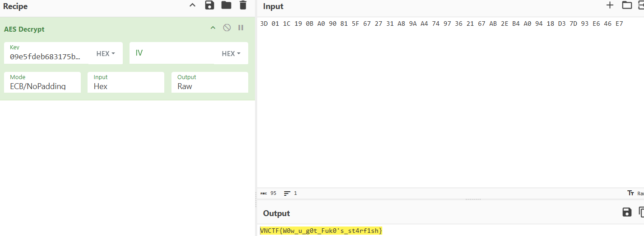Click the Key input field
The width and height of the screenshot is (644, 236).
click(x=45, y=57)
